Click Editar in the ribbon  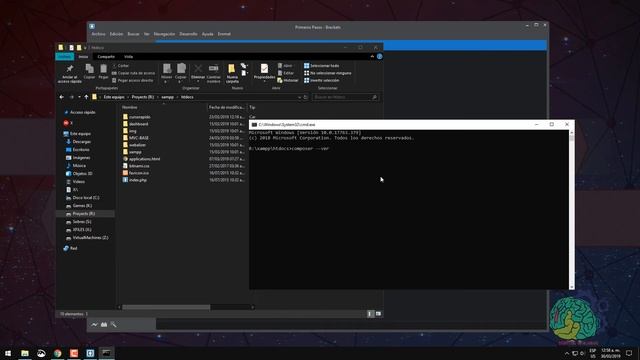coord(285,73)
